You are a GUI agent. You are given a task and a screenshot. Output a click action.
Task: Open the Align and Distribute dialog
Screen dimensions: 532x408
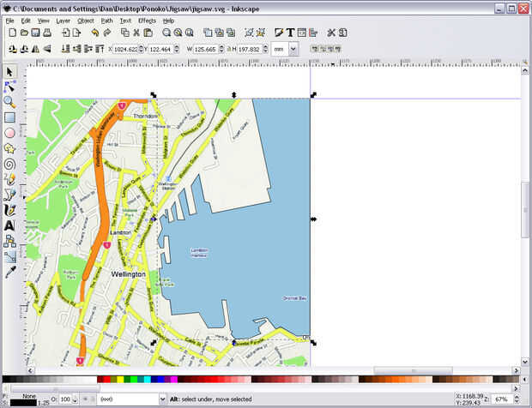tap(313, 33)
